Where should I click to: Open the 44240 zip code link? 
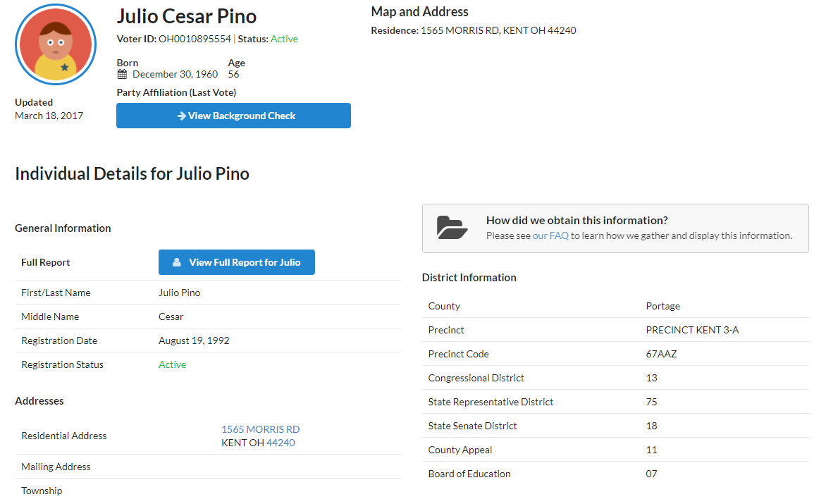pyautogui.click(x=280, y=443)
